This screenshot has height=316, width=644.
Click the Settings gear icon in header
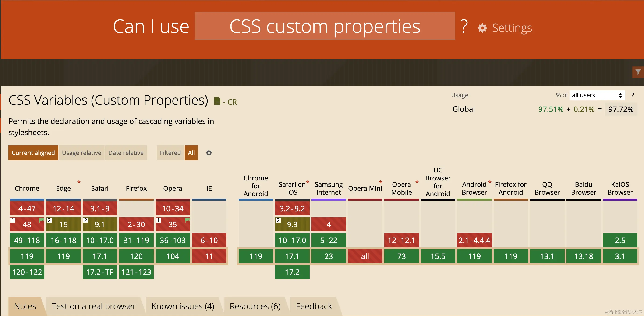coord(482,28)
